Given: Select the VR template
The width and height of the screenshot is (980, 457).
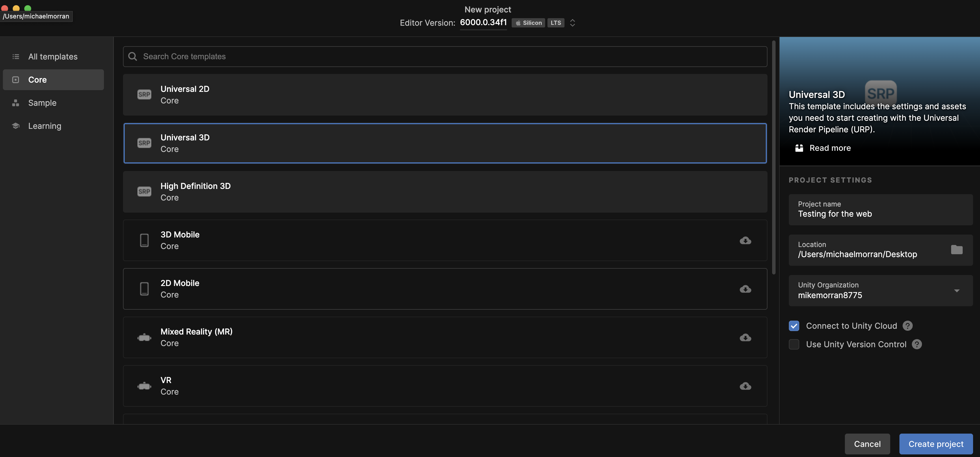Looking at the screenshot, I should pyautogui.click(x=445, y=386).
